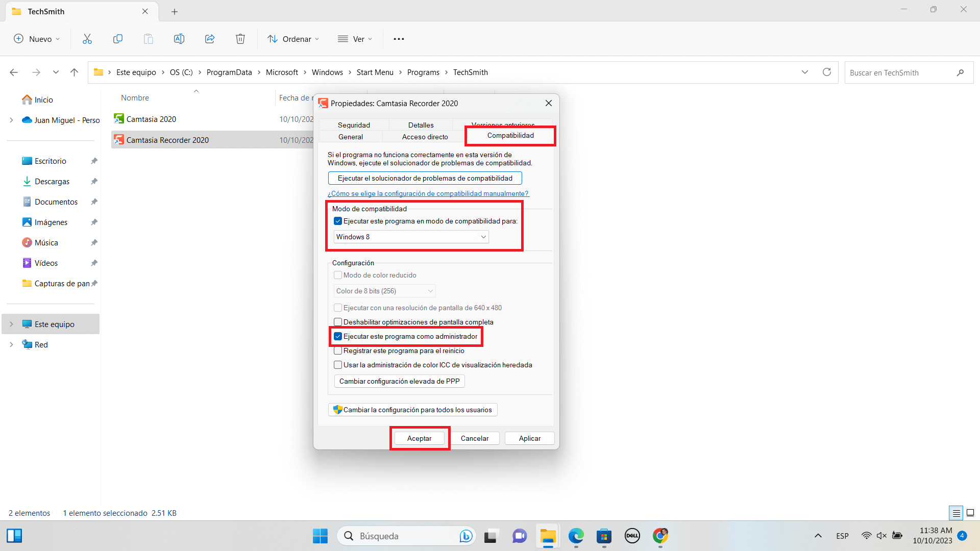Run the compatibility troubleshooter button
This screenshot has width=980, height=551.
(425, 178)
